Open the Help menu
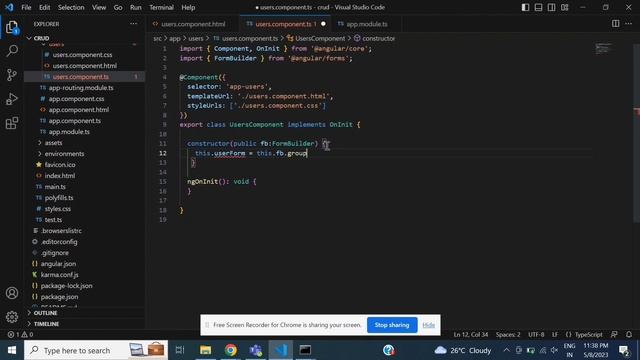Viewport: 640px width, 360px height. (x=188, y=7)
